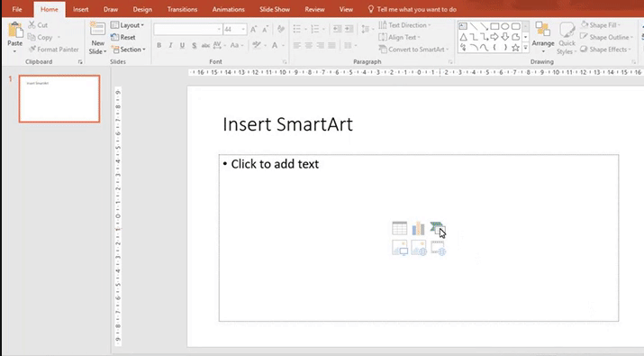Open the Layout dropdown

pyautogui.click(x=127, y=25)
